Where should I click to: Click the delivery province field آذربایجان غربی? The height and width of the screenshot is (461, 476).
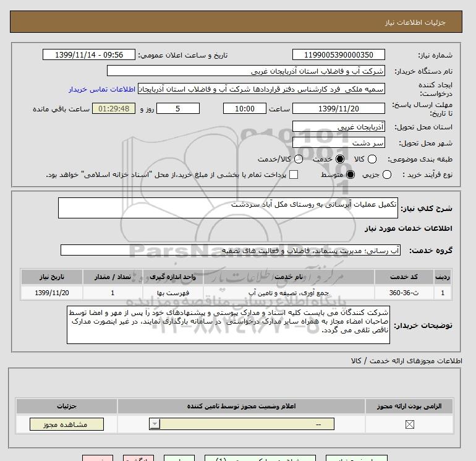tap(339, 127)
